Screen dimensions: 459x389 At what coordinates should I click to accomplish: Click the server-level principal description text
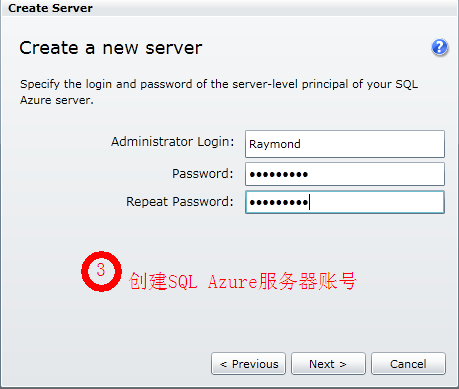tap(219, 84)
